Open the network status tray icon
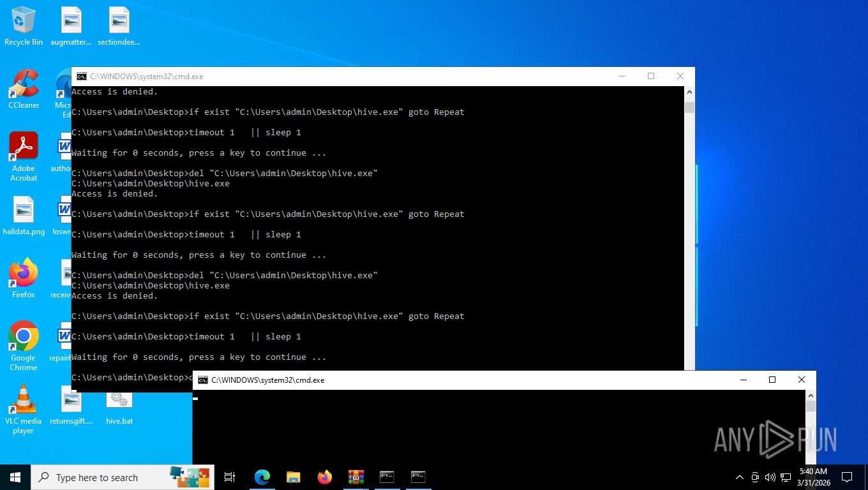This screenshot has height=490, width=868. tap(785, 477)
